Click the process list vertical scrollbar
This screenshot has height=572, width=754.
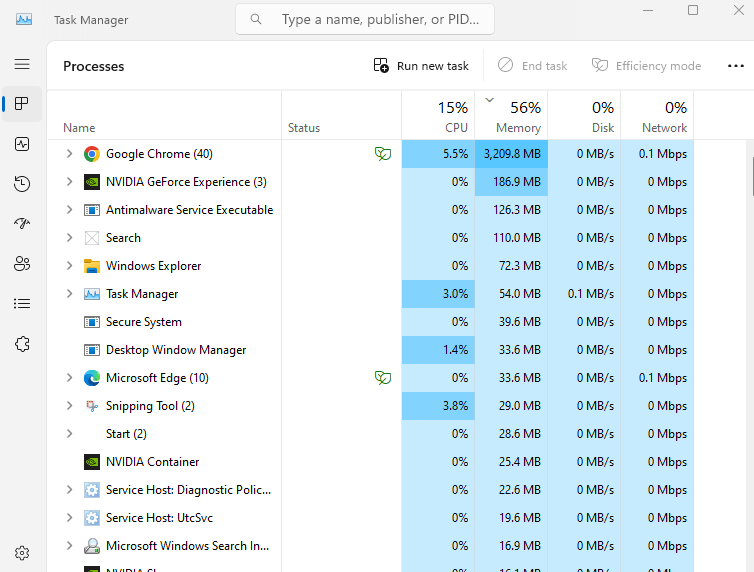tap(752, 176)
